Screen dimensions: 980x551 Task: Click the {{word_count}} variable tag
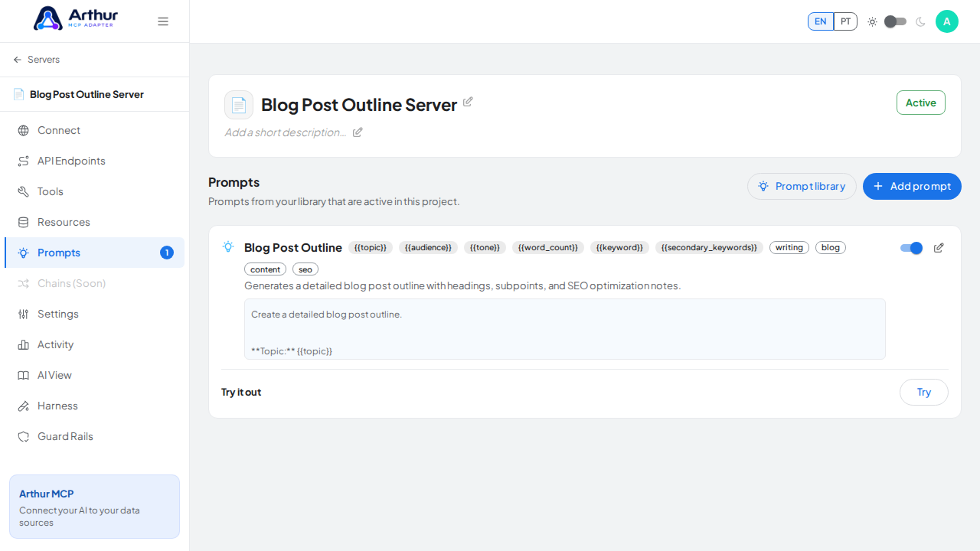pyautogui.click(x=548, y=247)
